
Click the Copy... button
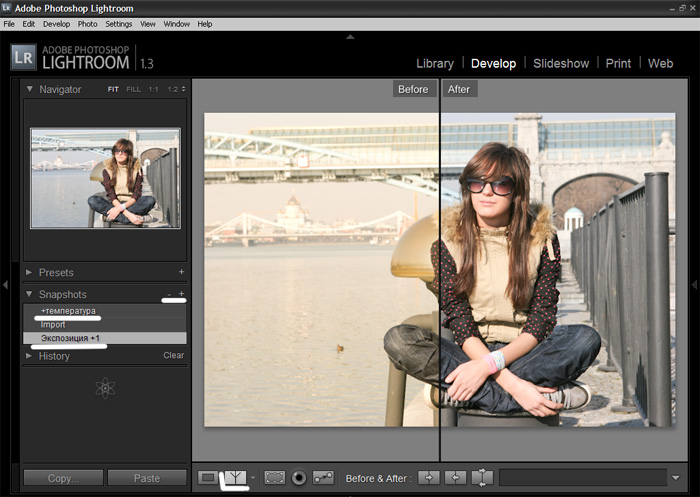tap(63, 478)
